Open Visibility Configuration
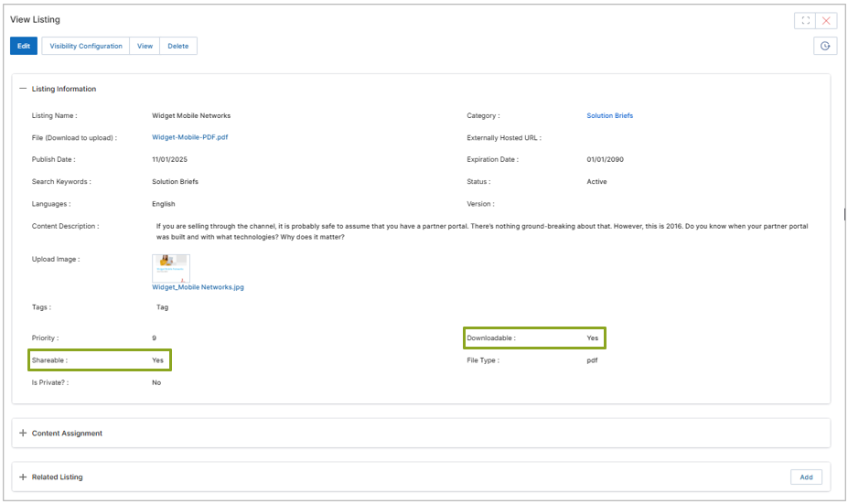The width and height of the screenshot is (848, 504). [86, 46]
